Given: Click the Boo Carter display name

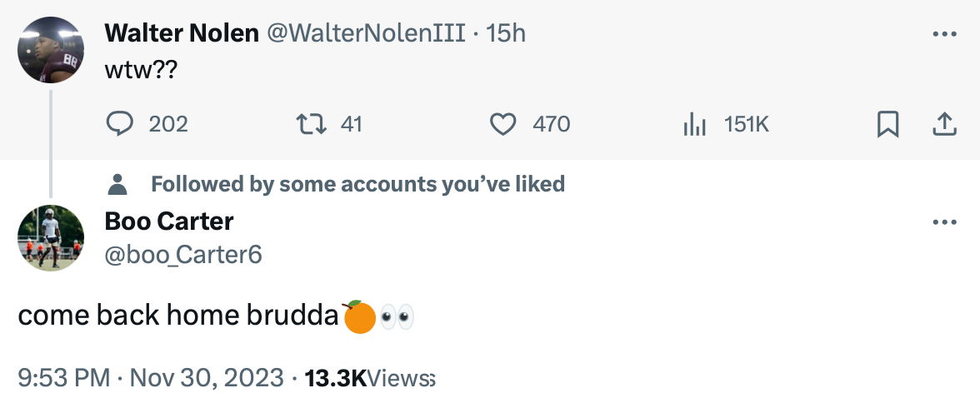Looking at the screenshot, I should point(169,221).
